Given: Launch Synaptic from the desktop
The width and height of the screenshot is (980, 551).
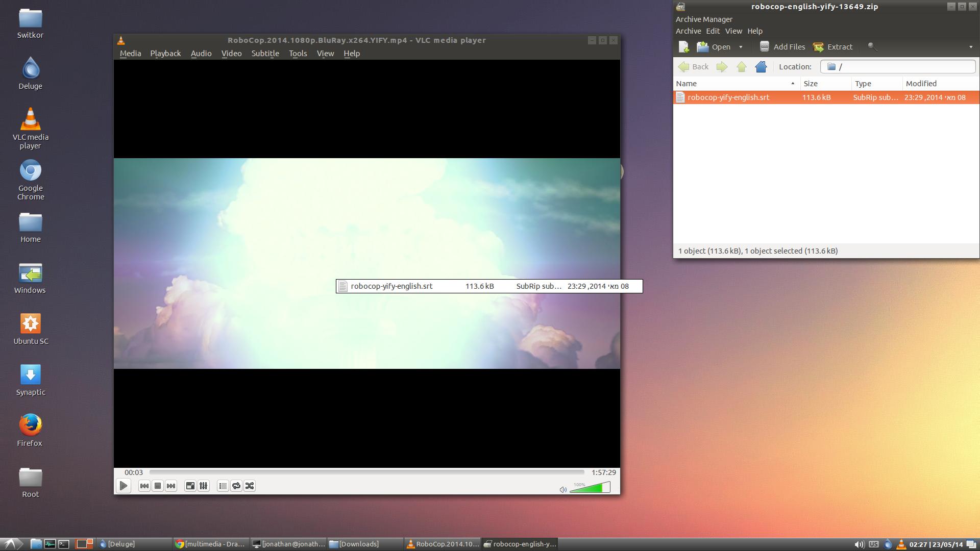Looking at the screenshot, I should (x=30, y=381).
